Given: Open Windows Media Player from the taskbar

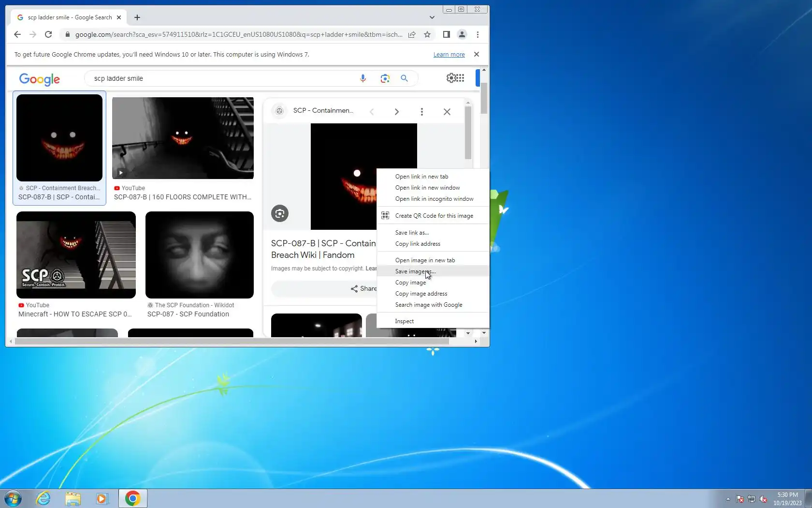Looking at the screenshot, I should coord(102,498).
